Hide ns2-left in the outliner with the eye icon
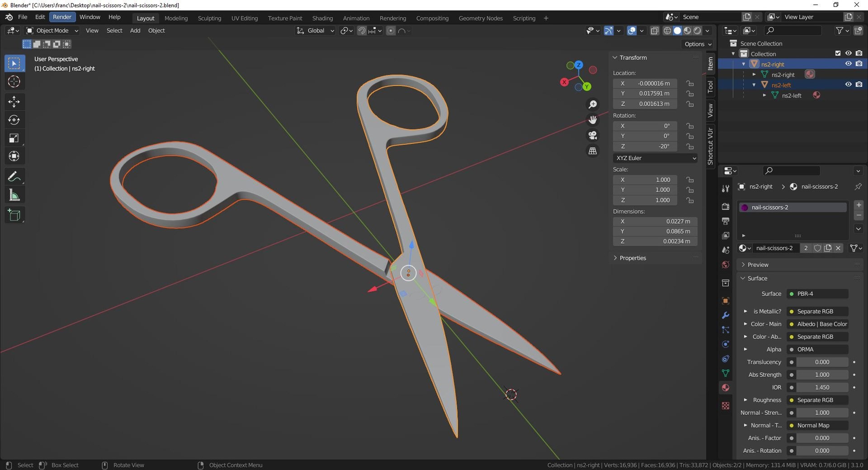Viewport: 868px width, 470px height. 849,85
